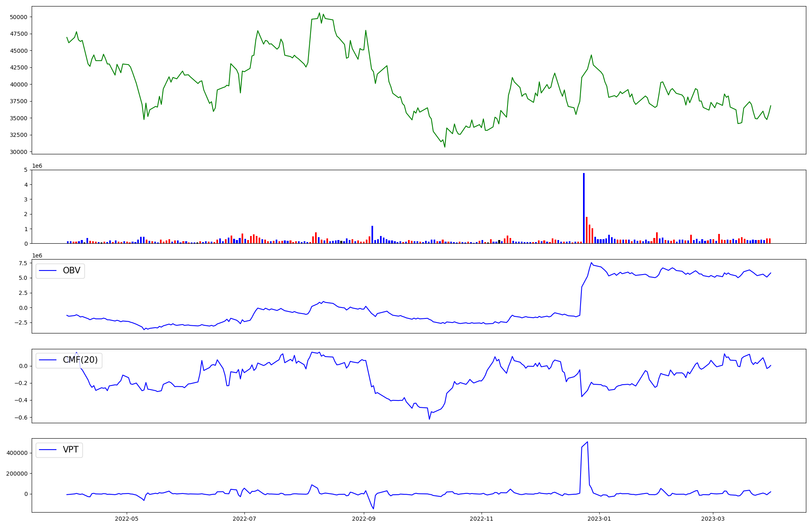The height and width of the screenshot is (528, 812).
Task: Click the volume axis label 5
Action: point(26,170)
